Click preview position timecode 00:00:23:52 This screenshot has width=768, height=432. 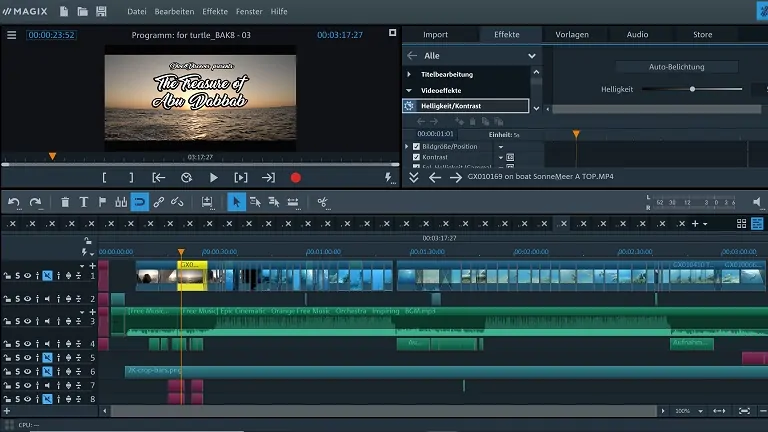(51, 35)
